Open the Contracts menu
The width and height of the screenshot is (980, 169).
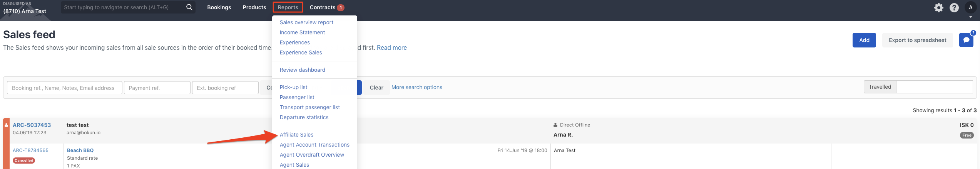pyautogui.click(x=323, y=7)
